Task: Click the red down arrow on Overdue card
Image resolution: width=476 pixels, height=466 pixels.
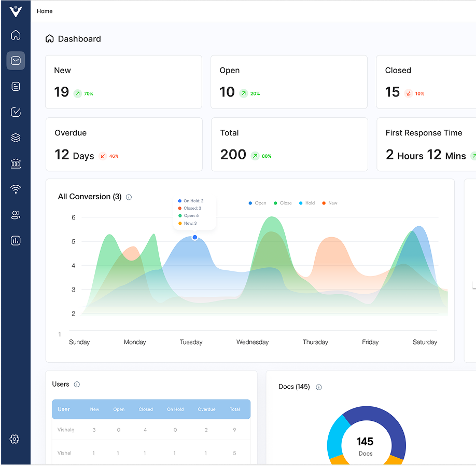Action: [103, 156]
